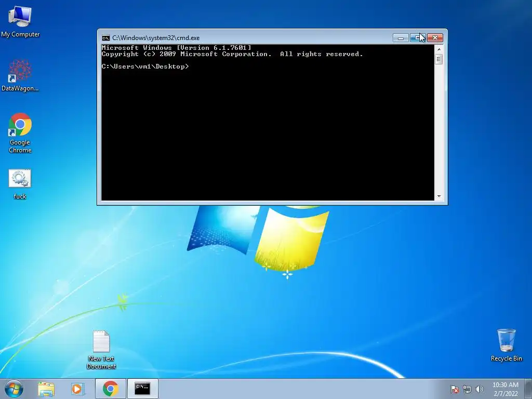Click the cmd scrollbar down arrow
532x399 pixels.
(x=439, y=196)
